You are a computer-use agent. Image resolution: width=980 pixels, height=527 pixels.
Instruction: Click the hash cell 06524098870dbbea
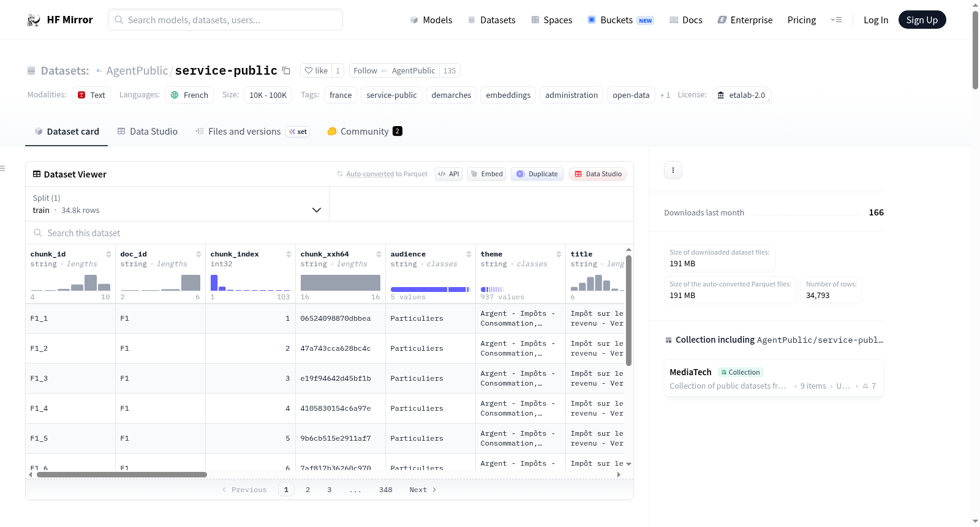click(341, 318)
